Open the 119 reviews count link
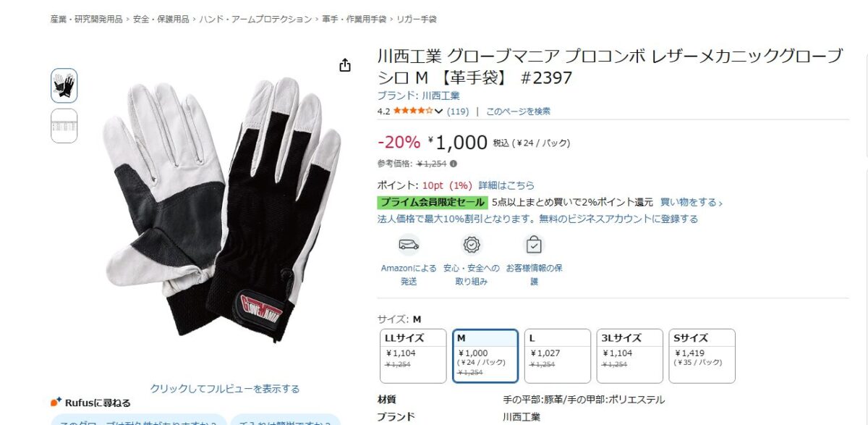Viewport: 868px width, 425px height. pos(458,111)
